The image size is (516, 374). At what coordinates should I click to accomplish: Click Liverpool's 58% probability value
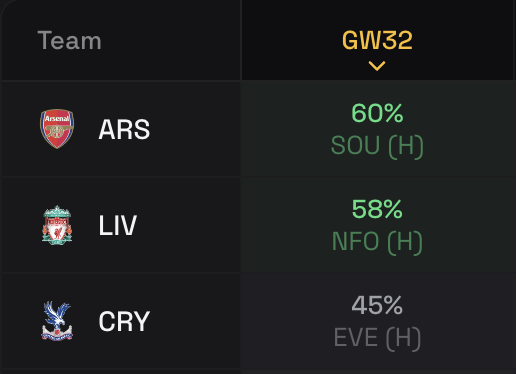click(377, 209)
